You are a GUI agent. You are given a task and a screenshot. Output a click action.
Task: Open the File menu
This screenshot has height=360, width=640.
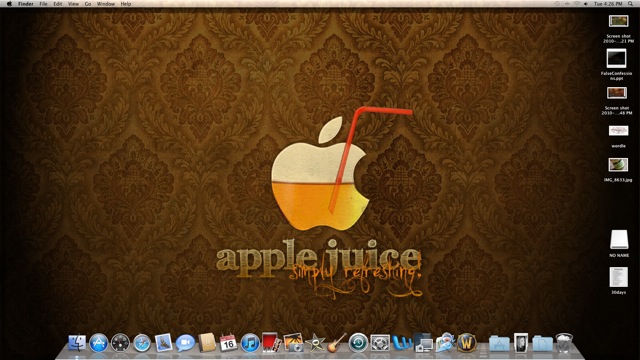(x=43, y=4)
